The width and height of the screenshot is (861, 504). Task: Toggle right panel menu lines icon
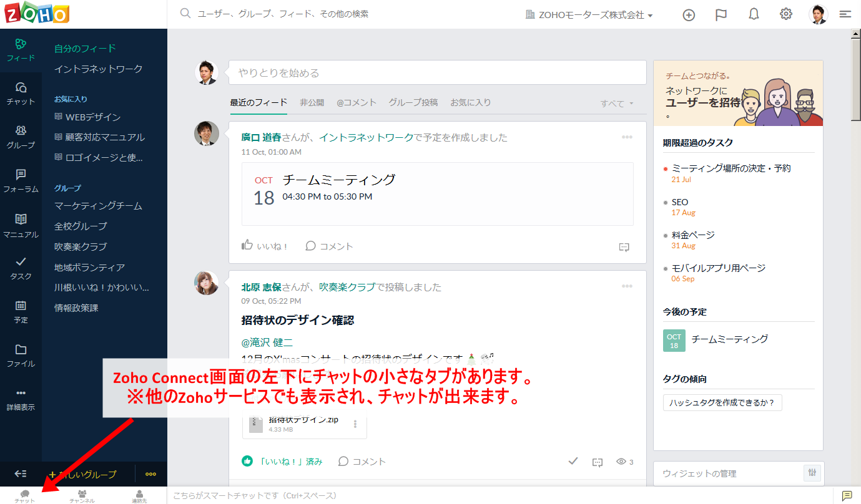(845, 14)
